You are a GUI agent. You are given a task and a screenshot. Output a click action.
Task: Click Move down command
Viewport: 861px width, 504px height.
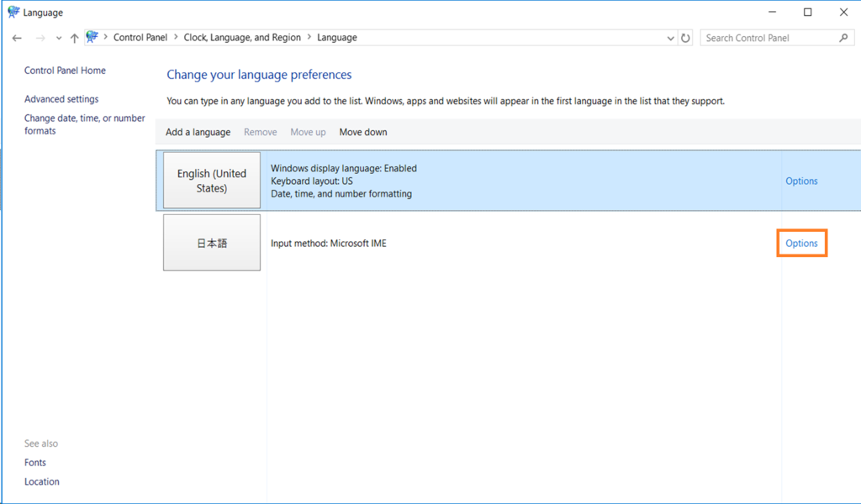coord(363,132)
